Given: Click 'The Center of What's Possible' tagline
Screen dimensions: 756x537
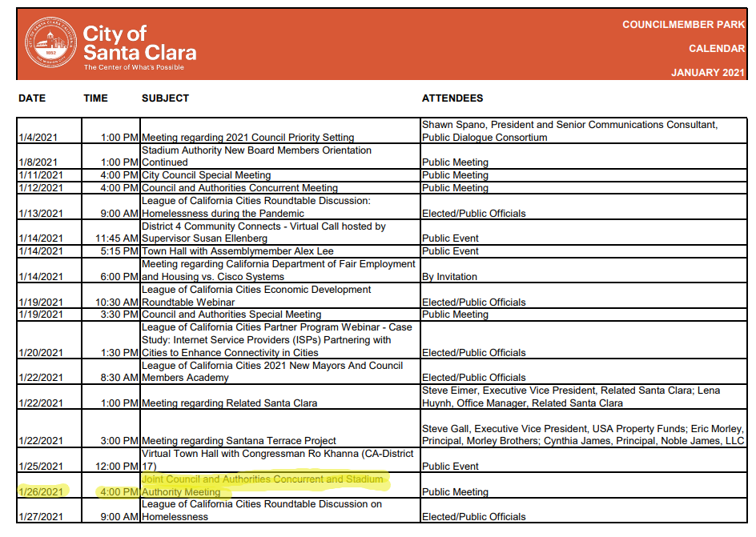Looking at the screenshot, I should tap(134, 67).
